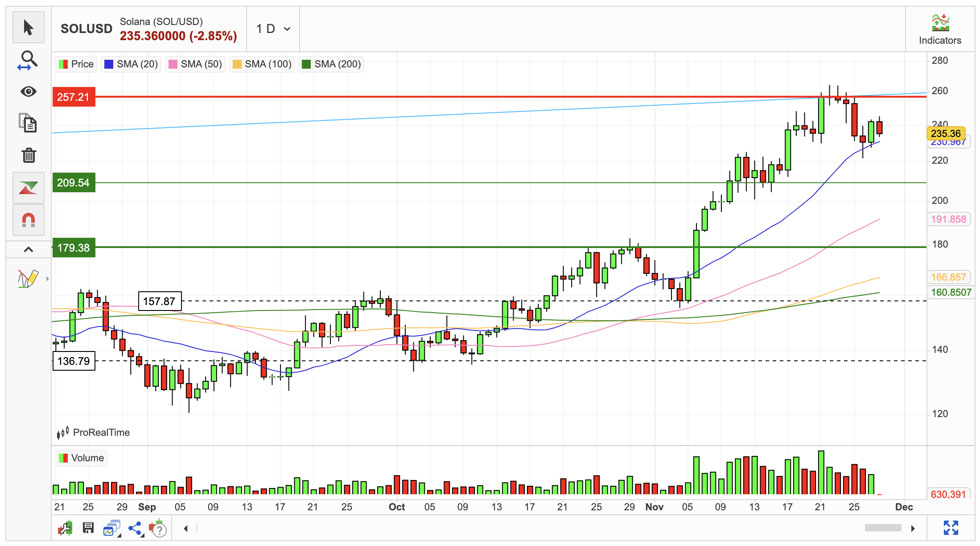Screen dimensions: 980x546
Task: Click the horizontal scrollbar thumb
Action: pos(883,528)
